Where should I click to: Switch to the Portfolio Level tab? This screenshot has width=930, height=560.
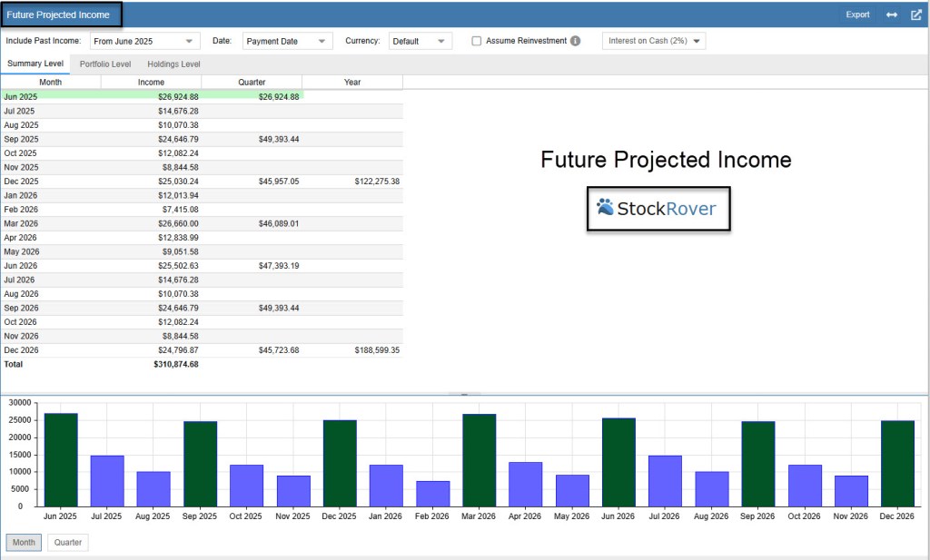pyautogui.click(x=105, y=64)
